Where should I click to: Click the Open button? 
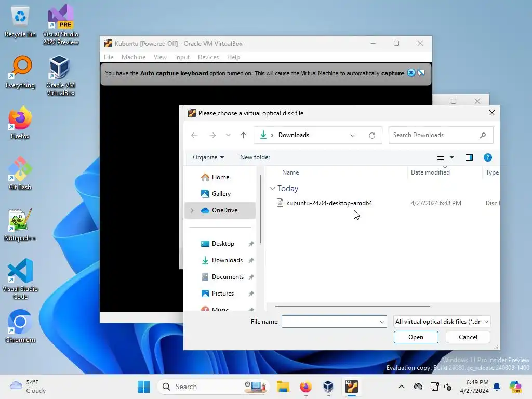pyautogui.click(x=416, y=337)
